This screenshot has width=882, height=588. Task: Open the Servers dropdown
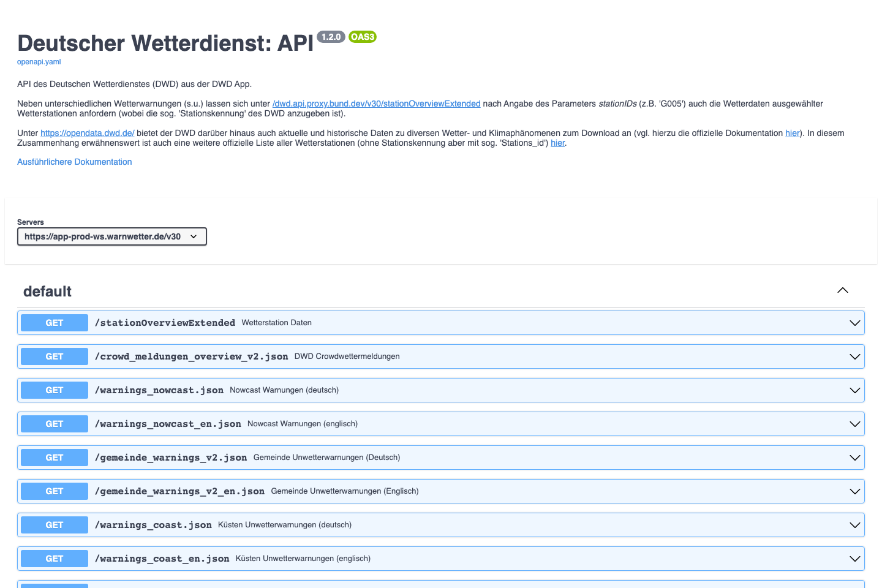click(x=112, y=236)
